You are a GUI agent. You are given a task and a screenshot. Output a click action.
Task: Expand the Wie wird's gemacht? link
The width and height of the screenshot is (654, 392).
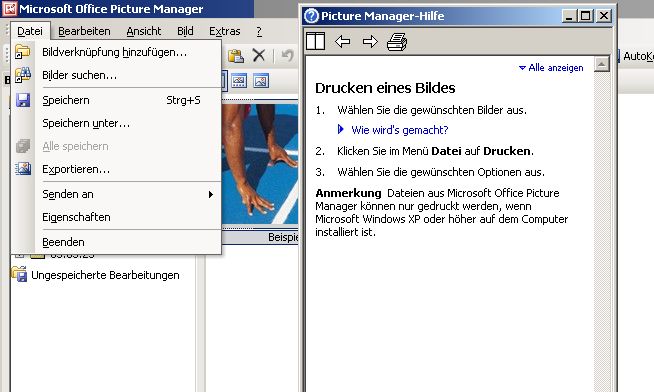pos(400,130)
